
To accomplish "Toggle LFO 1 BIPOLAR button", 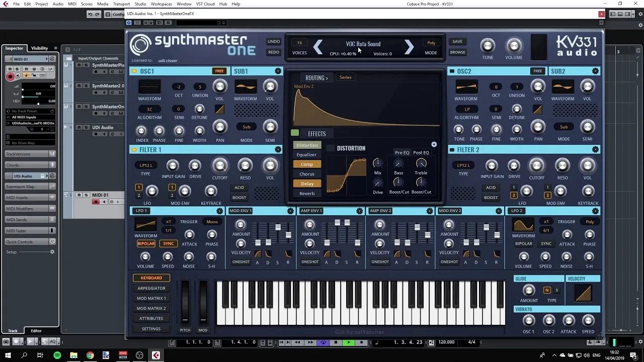I will click(146, 243).
